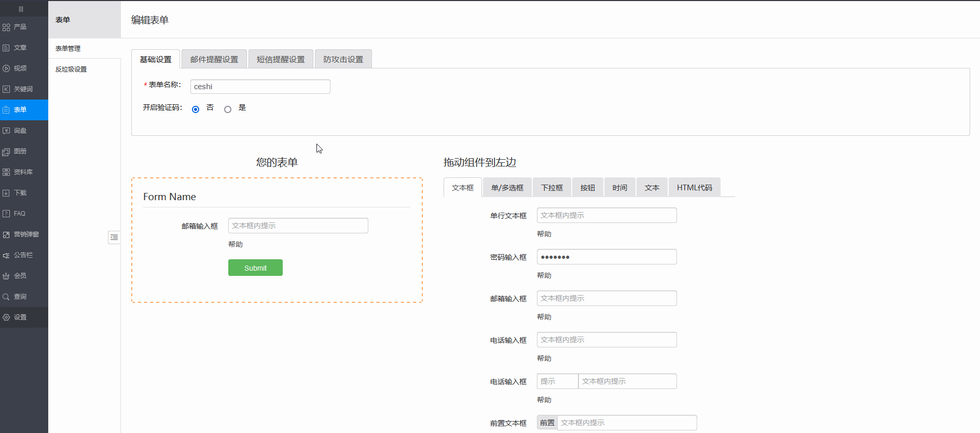Collapse the secondary menu panel toggle
Screen dimensions: 980x433
114,238
